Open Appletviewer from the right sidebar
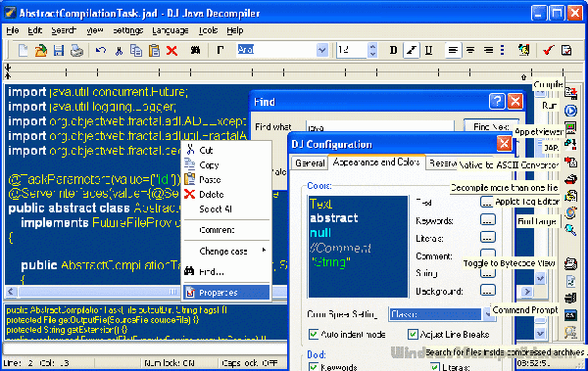 [570, 128]
